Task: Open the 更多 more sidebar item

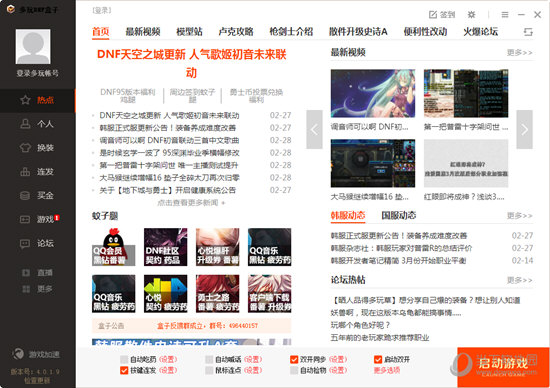Action: [38, 289]
